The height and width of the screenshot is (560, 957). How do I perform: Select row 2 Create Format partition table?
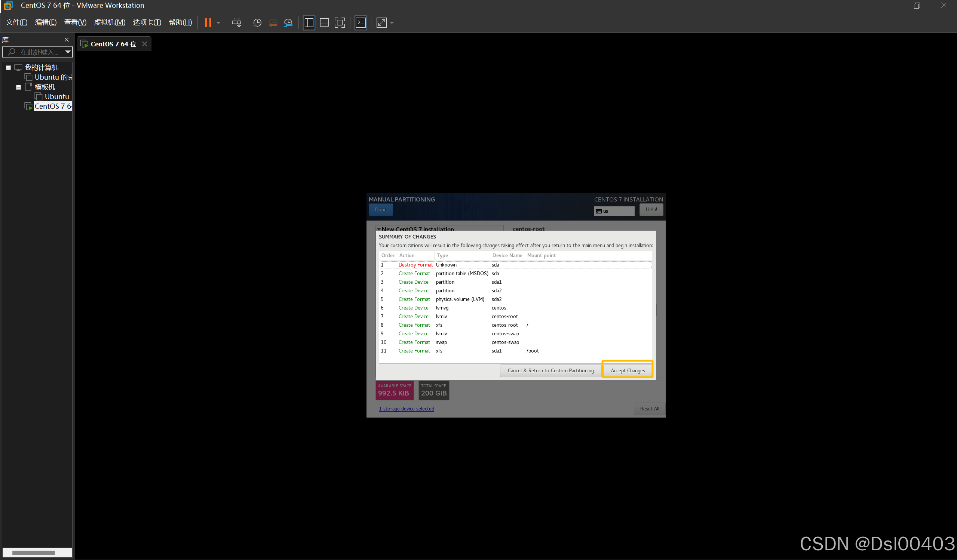point(516,273)
